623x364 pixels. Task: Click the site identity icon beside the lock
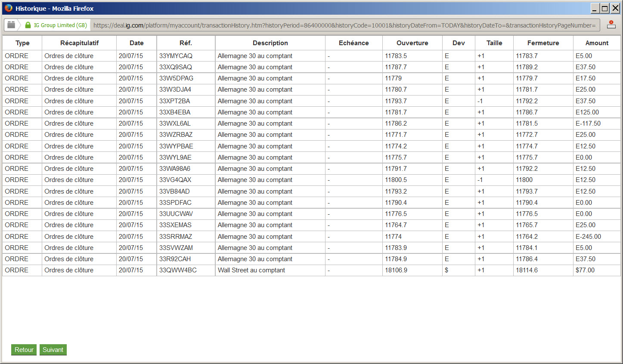[x=11, y=25]
